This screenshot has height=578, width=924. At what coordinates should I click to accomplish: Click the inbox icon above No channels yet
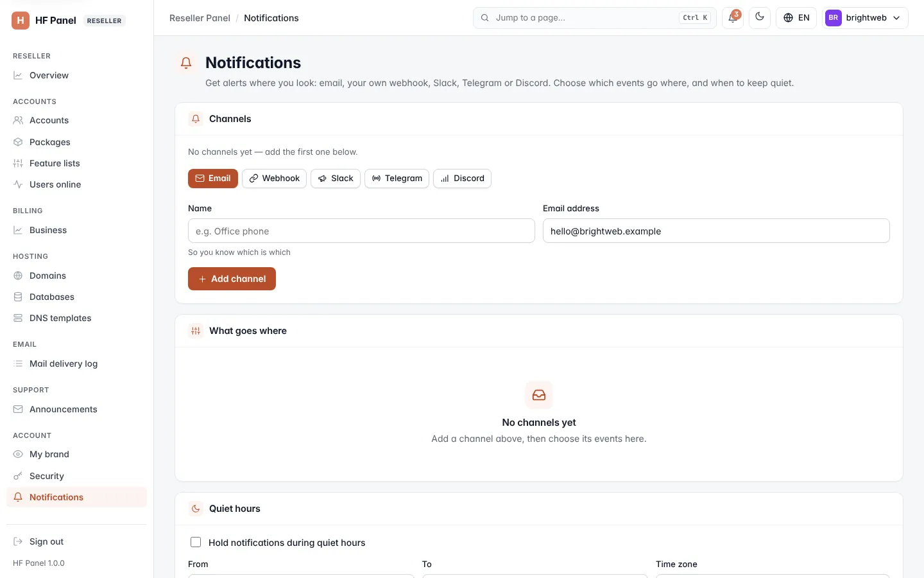[x=539, y=395]
